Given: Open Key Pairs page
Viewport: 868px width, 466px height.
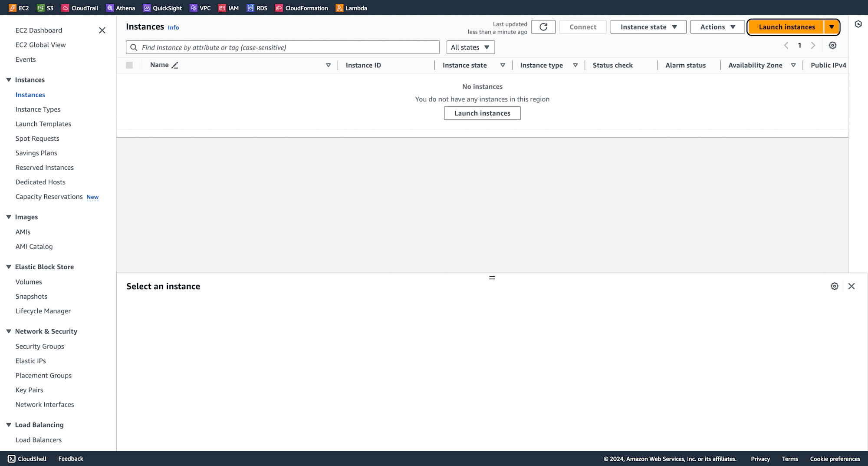Looking at the screenshot, I should (x=29, y=390).
